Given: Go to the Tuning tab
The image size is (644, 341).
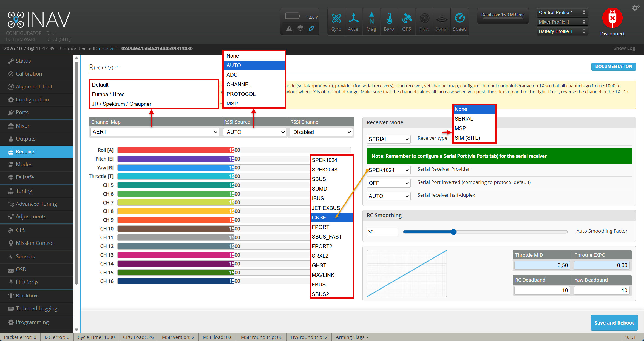Looking at the screenshot, I should coord(37,191).
